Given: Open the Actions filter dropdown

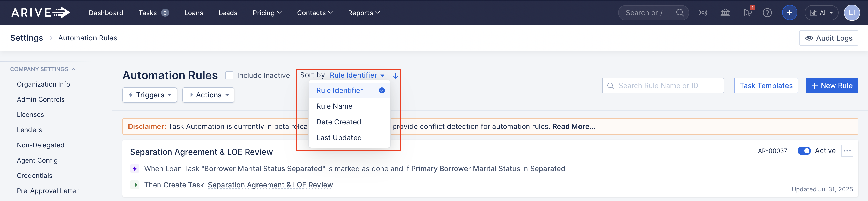Looking at the screenshot, I should coord(208,95).
